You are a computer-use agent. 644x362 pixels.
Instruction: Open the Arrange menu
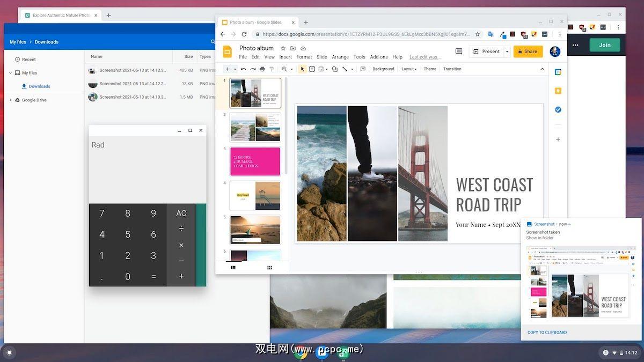[x=340, y=57]
